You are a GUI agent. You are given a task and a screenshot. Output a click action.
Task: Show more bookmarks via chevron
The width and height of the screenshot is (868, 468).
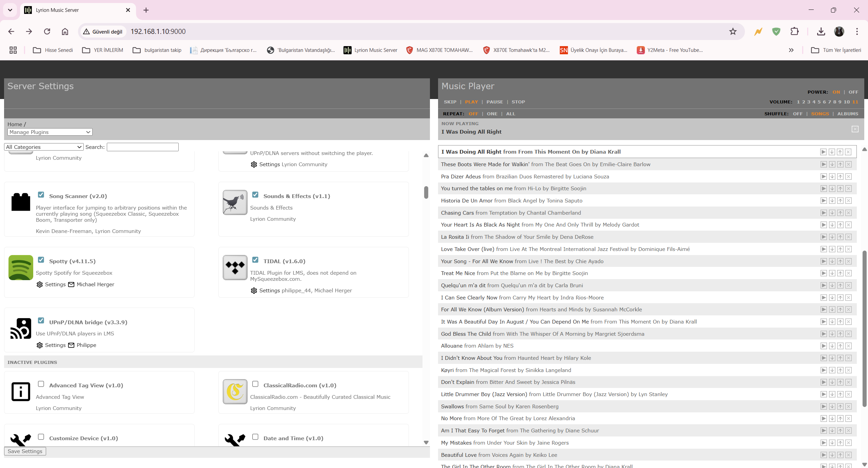[791, 50]
